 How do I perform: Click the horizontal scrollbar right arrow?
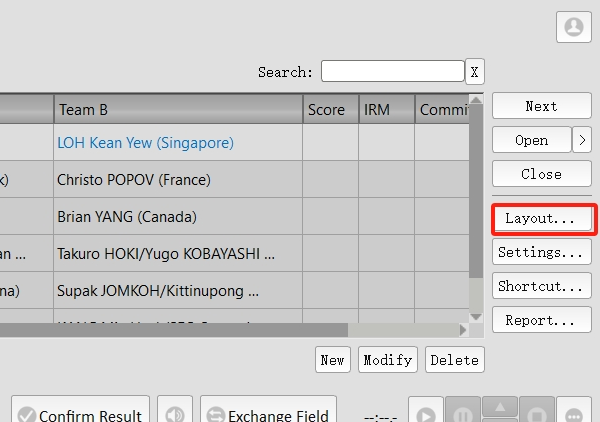tap(463, 329)
